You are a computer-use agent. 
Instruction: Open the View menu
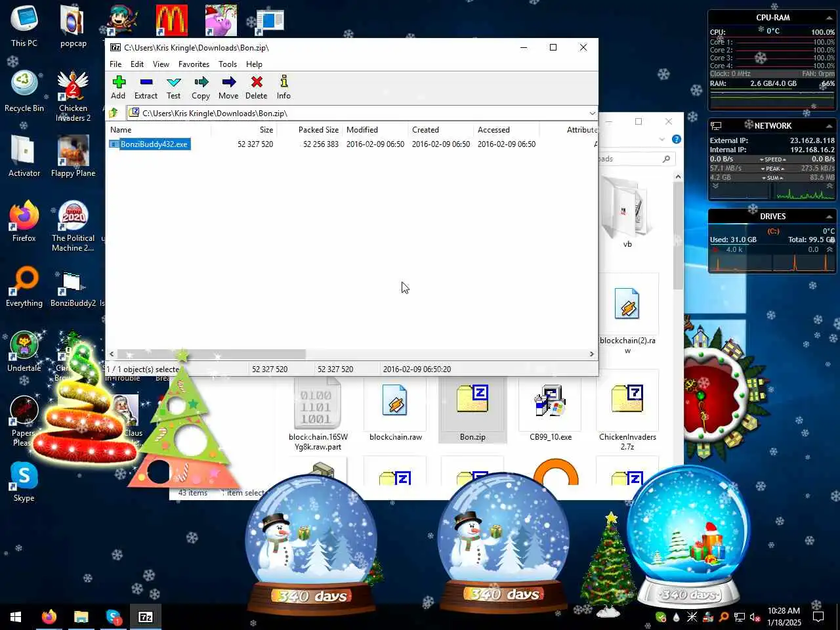point(161,64)
